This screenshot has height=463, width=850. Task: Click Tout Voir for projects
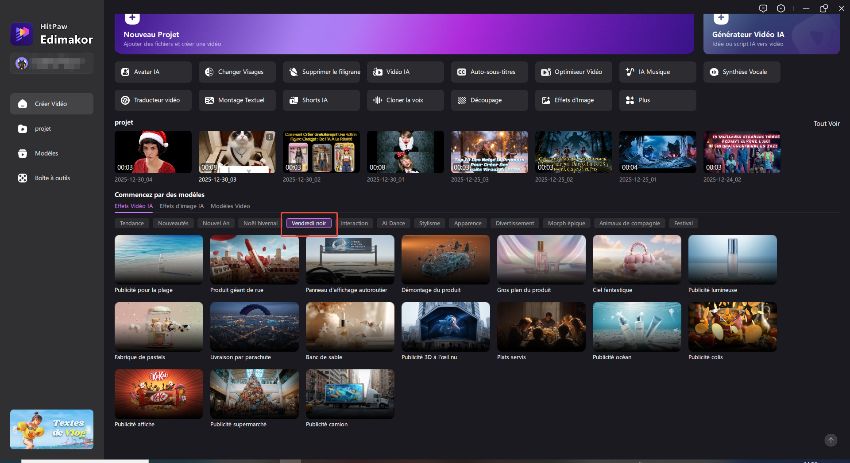(826, 123)
